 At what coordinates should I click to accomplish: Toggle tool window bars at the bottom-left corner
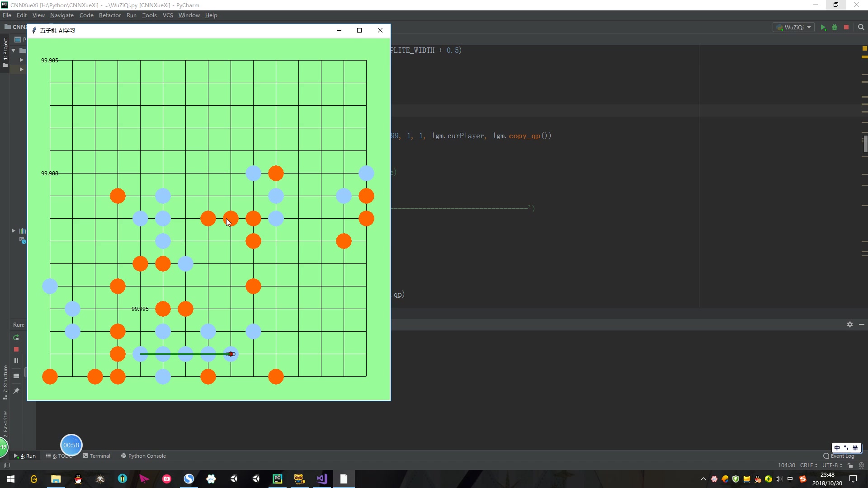point(7,465)
